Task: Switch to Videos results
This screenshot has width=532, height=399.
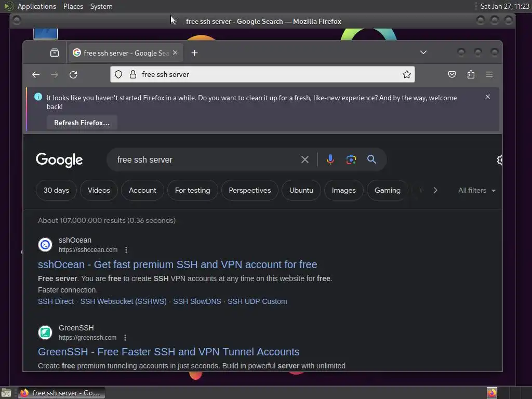Action: [99, 190]
